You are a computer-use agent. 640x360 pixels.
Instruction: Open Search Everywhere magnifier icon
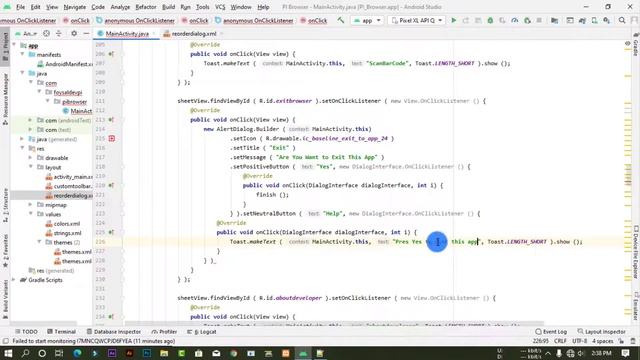622,20
